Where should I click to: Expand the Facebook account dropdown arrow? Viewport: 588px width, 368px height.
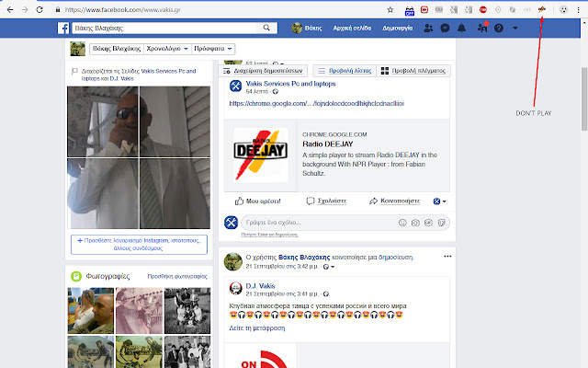(x=515, y=28)
